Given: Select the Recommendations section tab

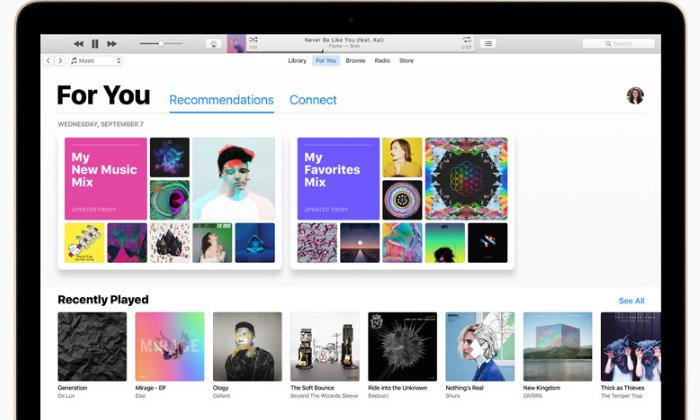Looking at the screenshot, I should coord(221,100).
